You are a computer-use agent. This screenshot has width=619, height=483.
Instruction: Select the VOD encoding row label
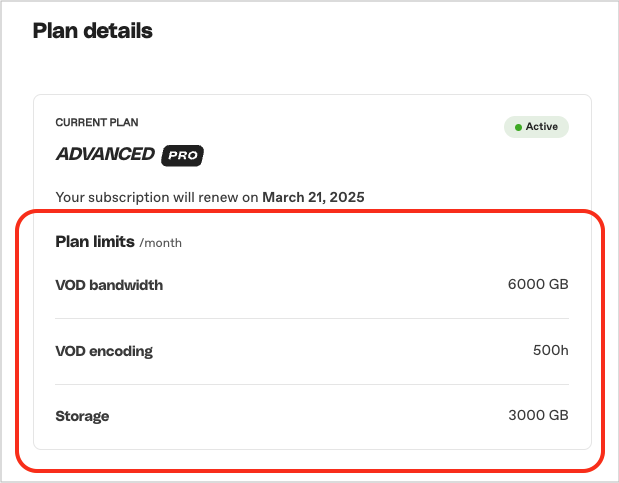click(x=104, y=351)
